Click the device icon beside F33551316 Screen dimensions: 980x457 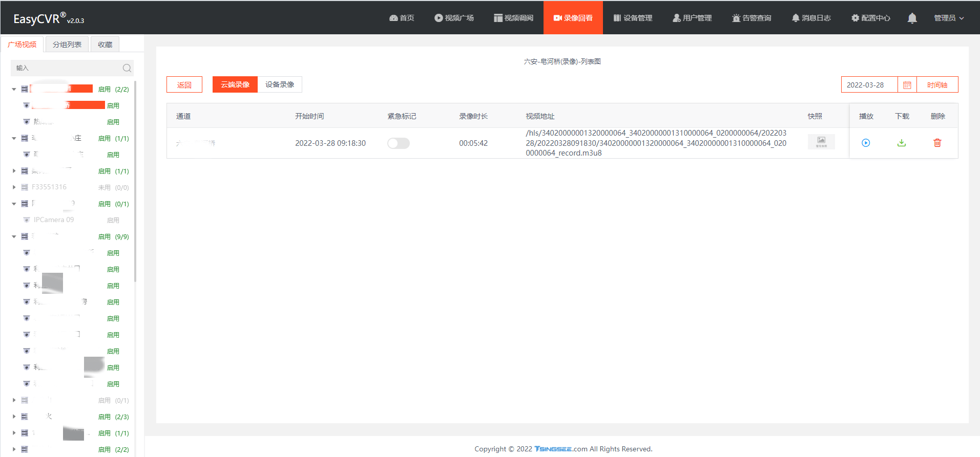click(25, 187)
